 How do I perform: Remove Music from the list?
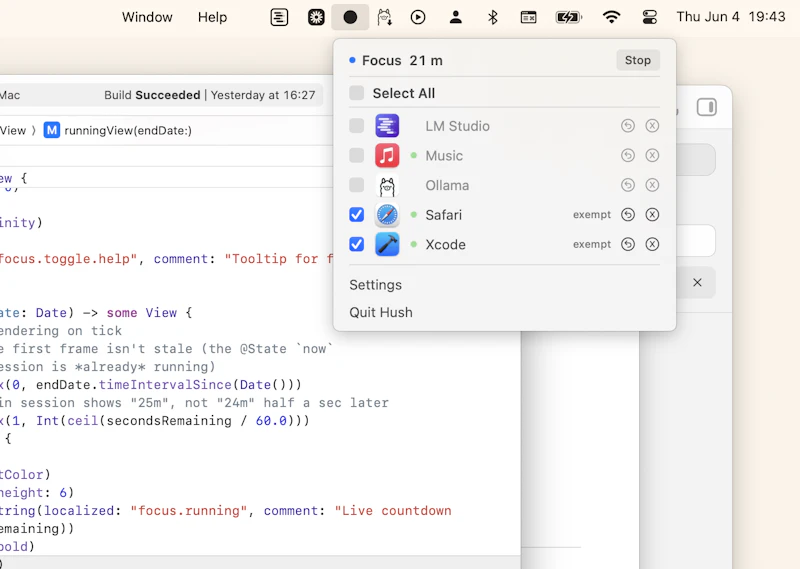coord(652,155)
